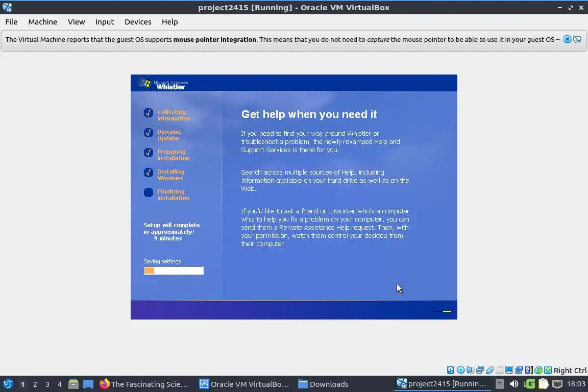Switch to workspace 1
This screenshot has height=392, width=588.
(22, 384)
